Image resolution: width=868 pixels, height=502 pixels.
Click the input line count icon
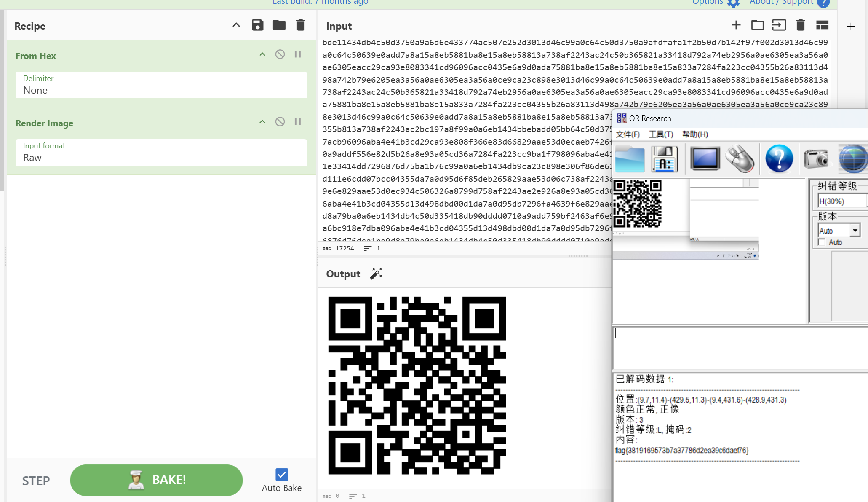368,248
